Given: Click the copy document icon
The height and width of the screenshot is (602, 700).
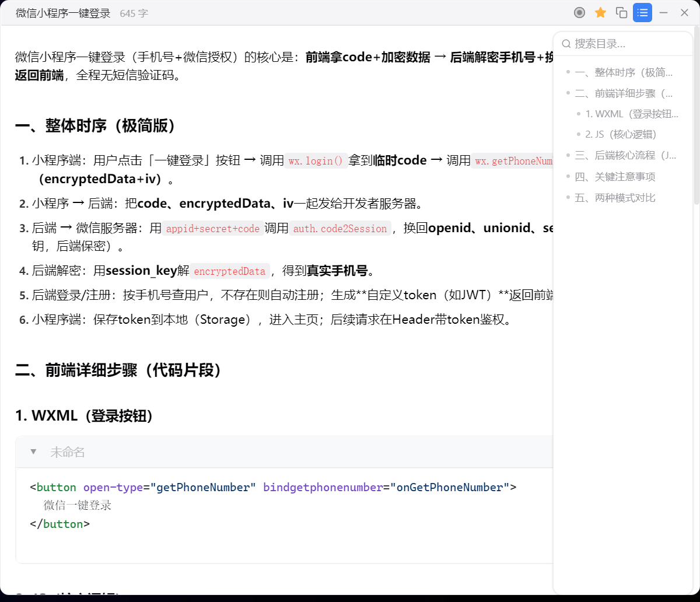Looking at the screenshot, I should (622, 13).
